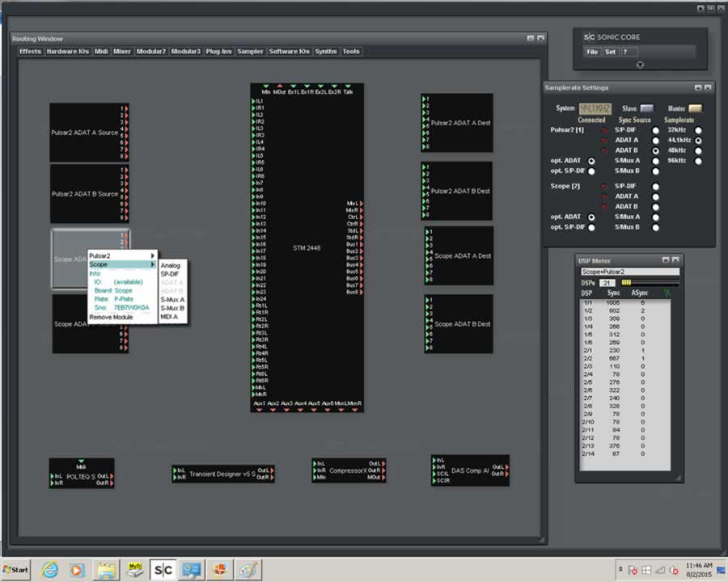Image resolution: width=728 pixels, height=582 pixels.
Task: Click the MnR input connector on STM 2448
Action: (x=254, y=394)
